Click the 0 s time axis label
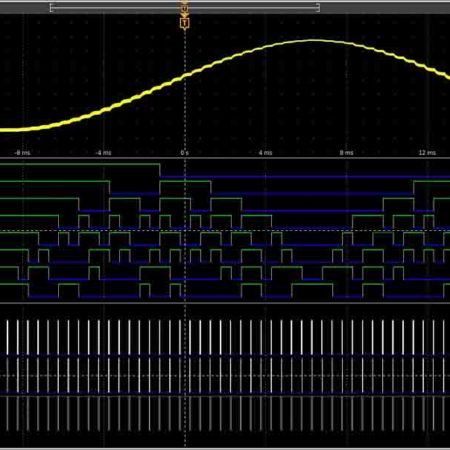 (184, 153)
